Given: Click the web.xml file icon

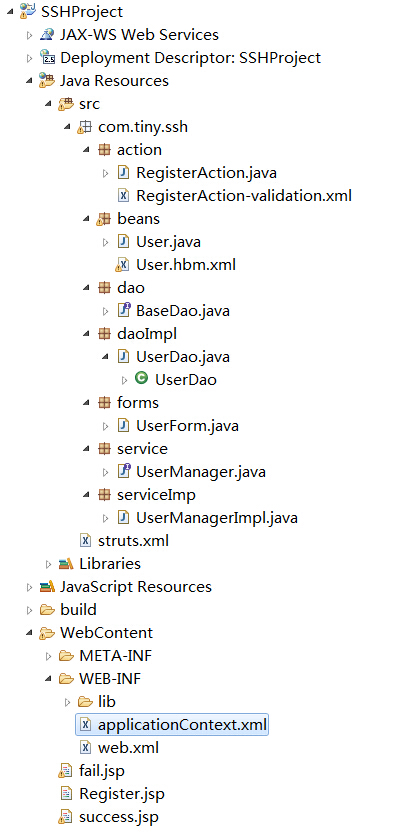Looking at the screenshot, I should coord(85,747).
